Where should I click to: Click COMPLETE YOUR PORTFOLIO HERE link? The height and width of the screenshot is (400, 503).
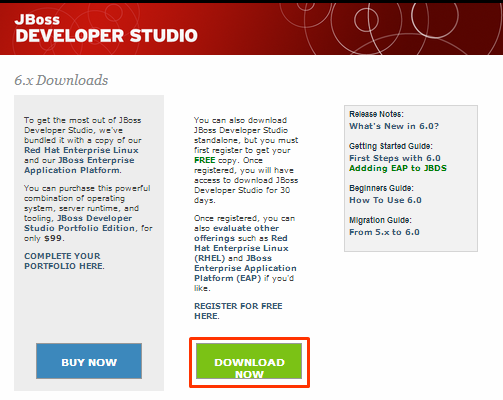tap(64, 261)
